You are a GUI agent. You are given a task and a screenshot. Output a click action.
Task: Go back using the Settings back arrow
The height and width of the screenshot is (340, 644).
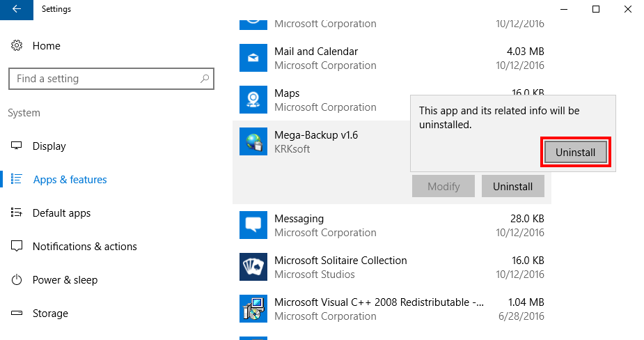coord(17,9)
